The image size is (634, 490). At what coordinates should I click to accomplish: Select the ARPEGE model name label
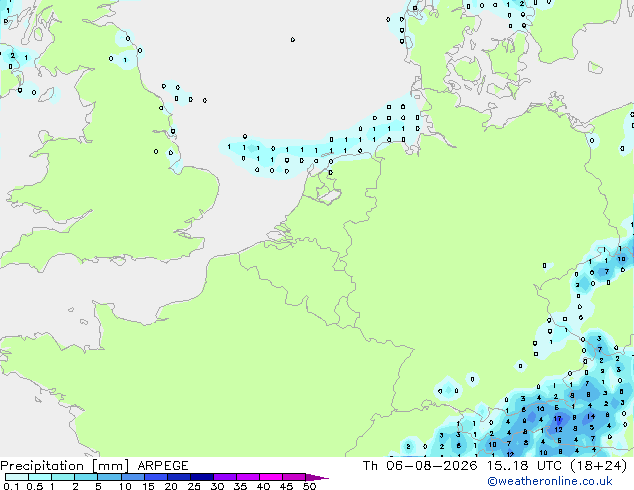(x=163, y=466)
